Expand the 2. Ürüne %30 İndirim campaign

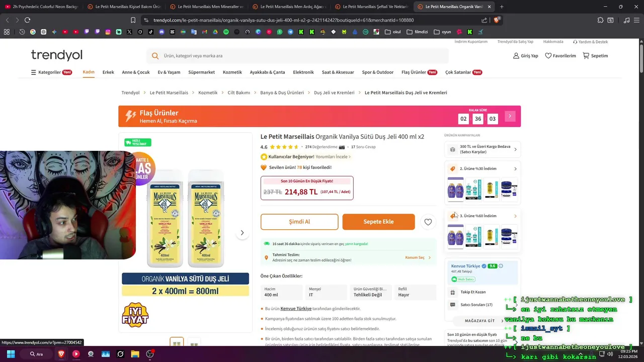482,169
